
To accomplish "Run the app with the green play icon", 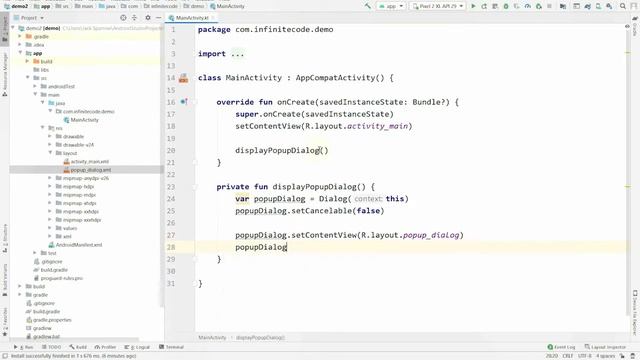I will tap(473, 6).
